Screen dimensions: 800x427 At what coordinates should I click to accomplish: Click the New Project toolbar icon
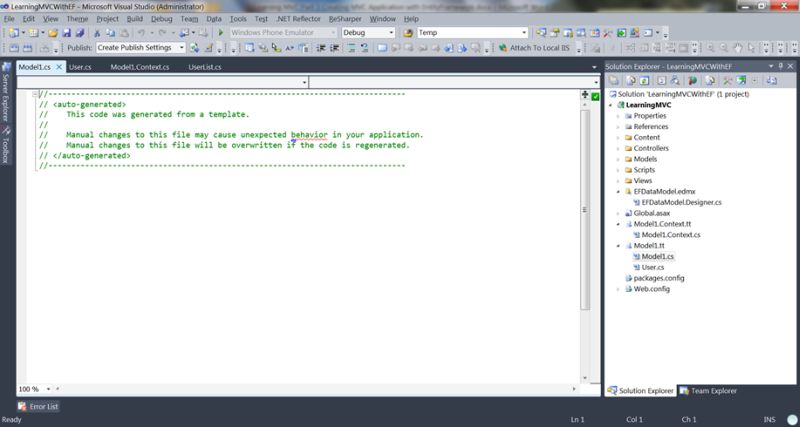click(13, 33)
